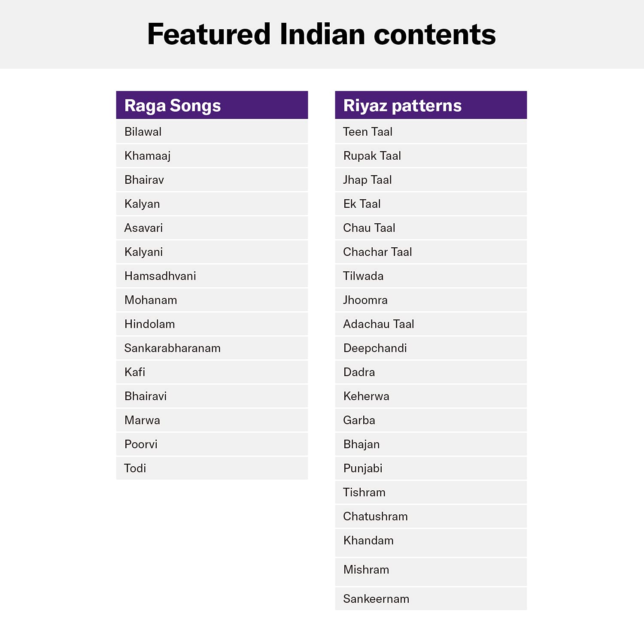The image size is (644, 644).
Task: Choose the Mohanam row
Action: point(151,300)
